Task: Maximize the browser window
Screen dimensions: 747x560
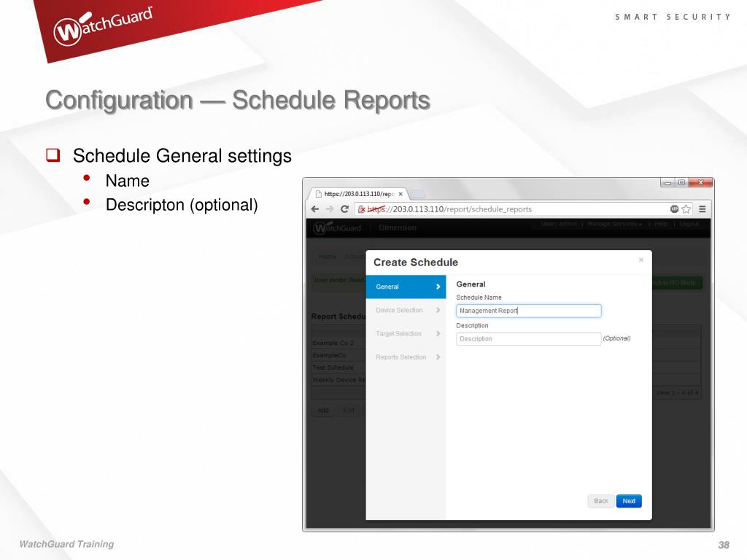Action: tap(682, 182)
